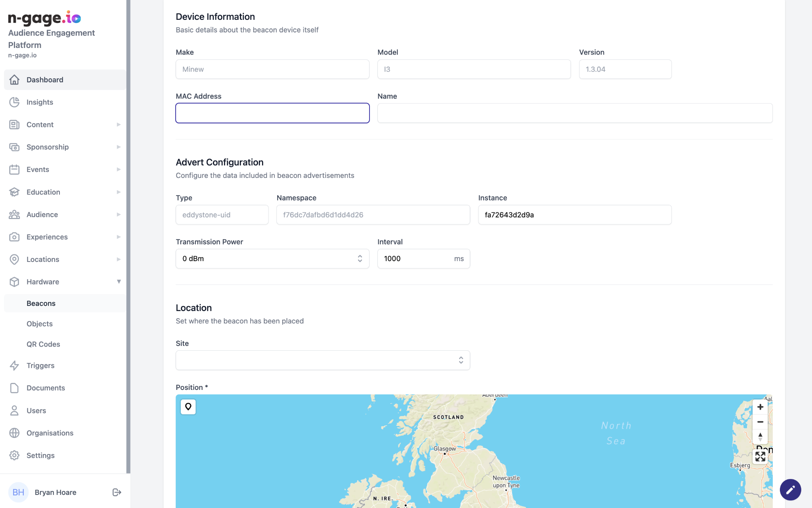Image resolution: width=812 pixels, height=508 pixels.
Task: Reset map bearing compass icon
Action: point(760,437)
